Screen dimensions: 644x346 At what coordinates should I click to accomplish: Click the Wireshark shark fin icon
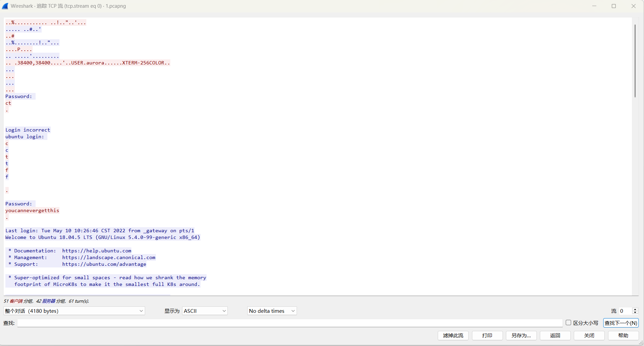click(x=5, y=6)
